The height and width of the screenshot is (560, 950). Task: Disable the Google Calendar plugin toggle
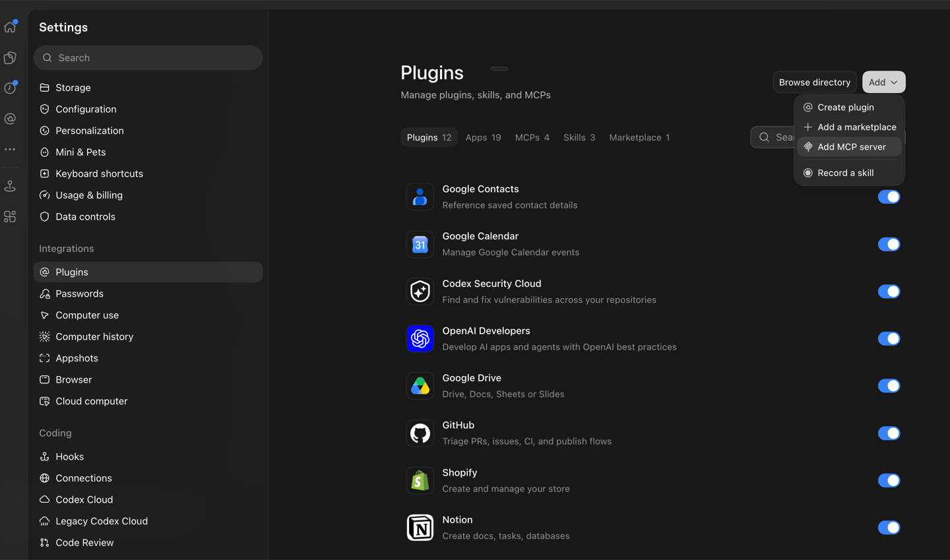pyautogui.click(x=889, y=244)
